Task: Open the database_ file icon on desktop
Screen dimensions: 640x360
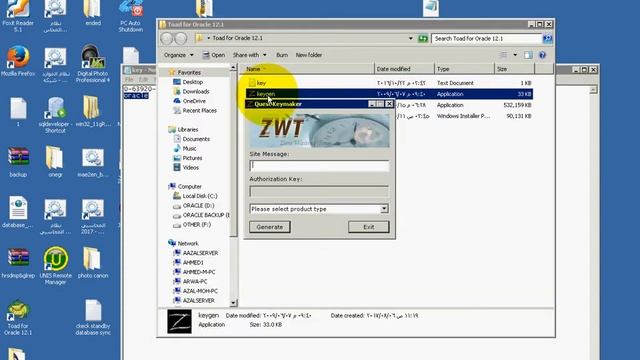Action: coord(18,212)
